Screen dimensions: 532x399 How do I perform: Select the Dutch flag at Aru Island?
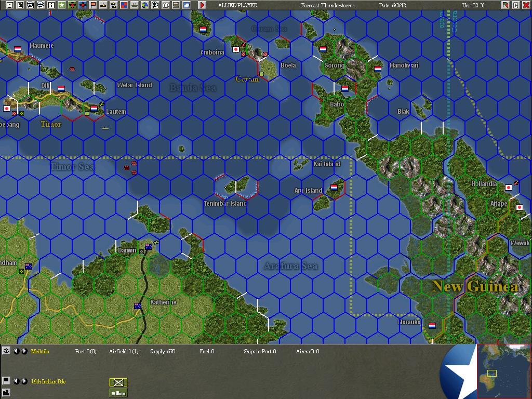click(x=334, y=187)
